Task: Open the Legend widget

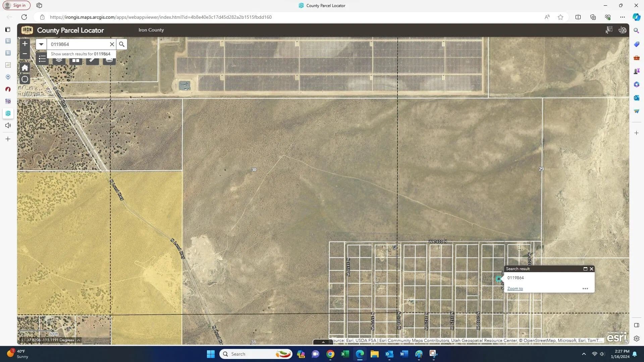Action: click(42, 59)
